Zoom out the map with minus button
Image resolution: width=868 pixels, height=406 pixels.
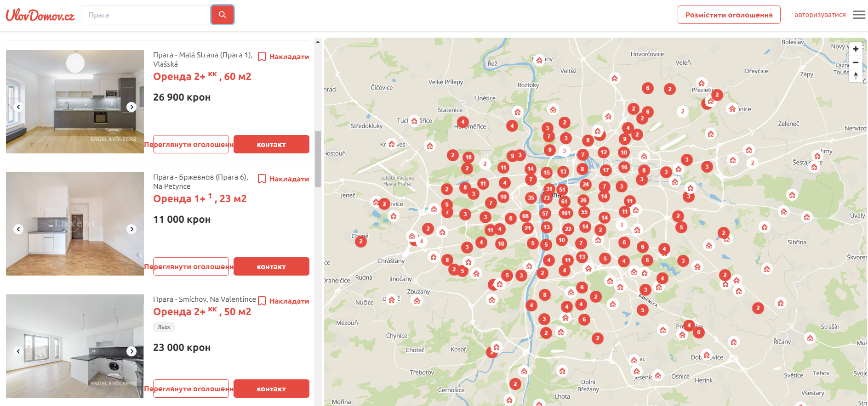pos(856,62)
